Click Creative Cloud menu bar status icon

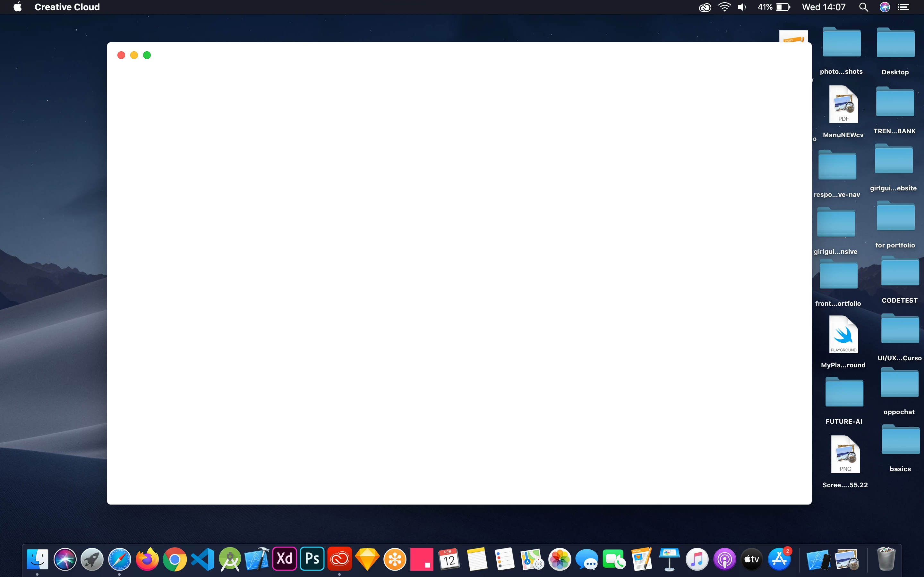coord(705,7)
